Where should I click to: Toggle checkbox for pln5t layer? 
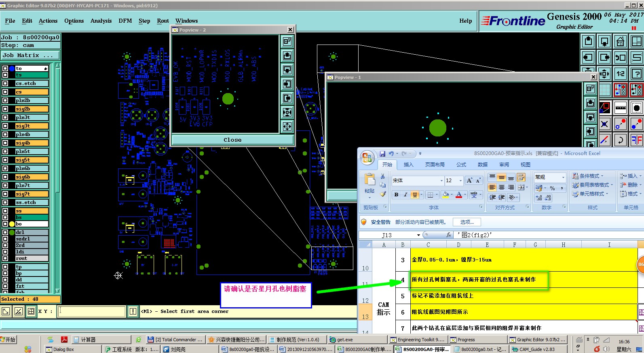coord(5,151)
